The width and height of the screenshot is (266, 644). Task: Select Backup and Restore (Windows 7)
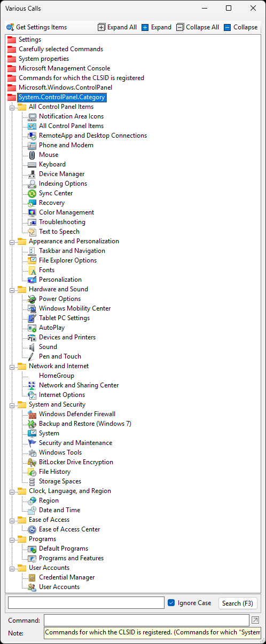point(85,424)
